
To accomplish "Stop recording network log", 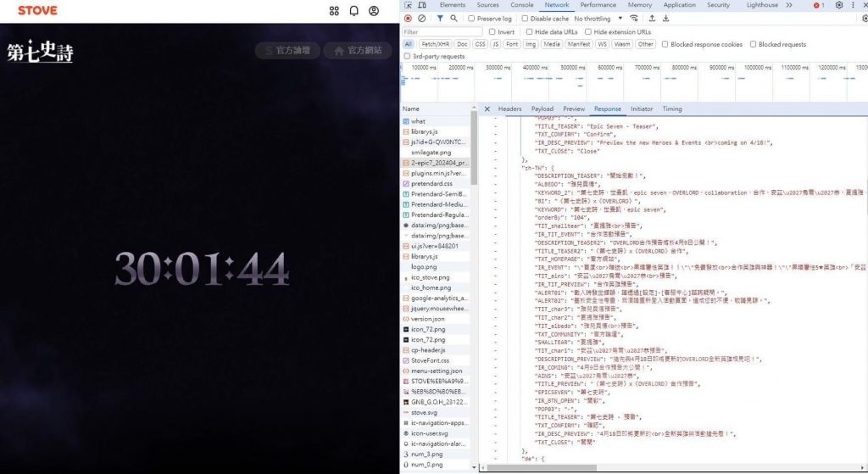I will (408, 18).
